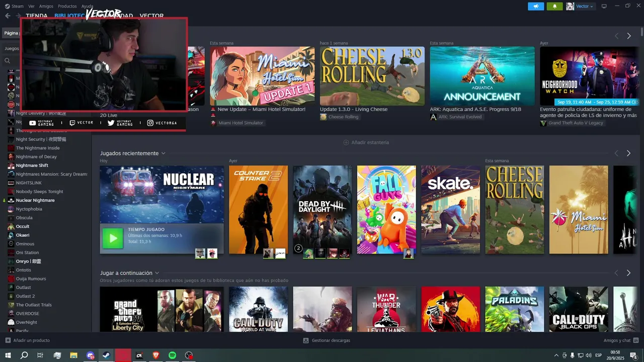Image resolution: width=644 pixels, height=362 pixels.
Task: Go back with the navigation arrow
Action: (x=7, y=16)
